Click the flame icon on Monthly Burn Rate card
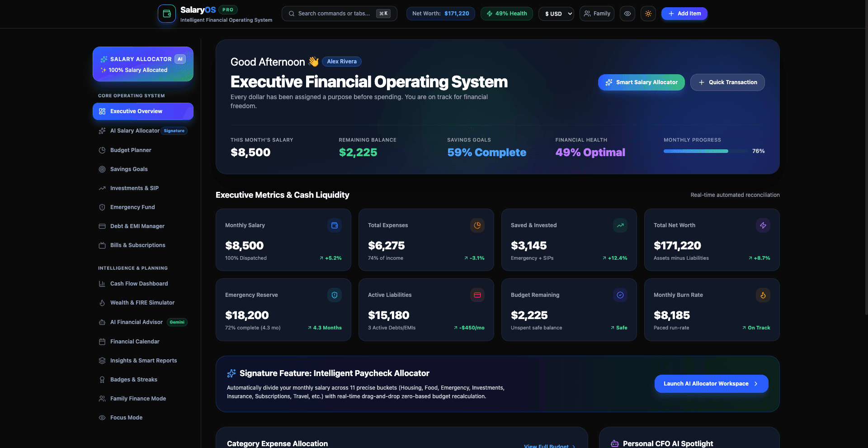 click(763, 295)
